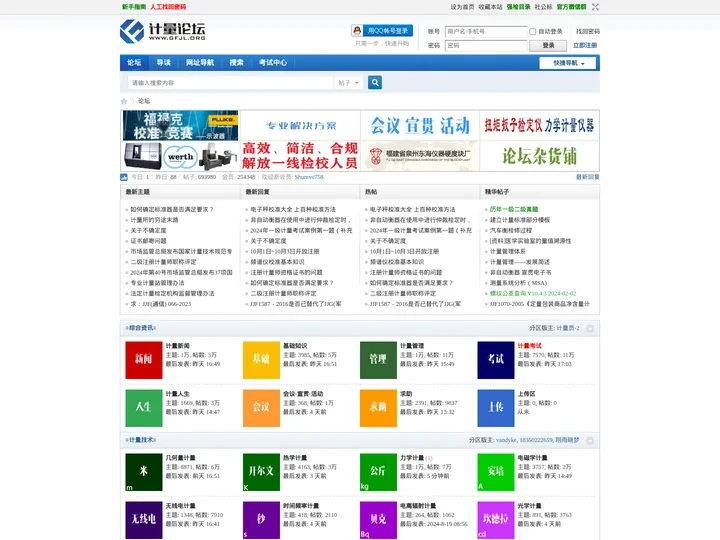The height and width of the screenshot is (540, 720).
Task: Select the 考试中心 nav tab
Action: pyautogui.click(x=273, y=62)
